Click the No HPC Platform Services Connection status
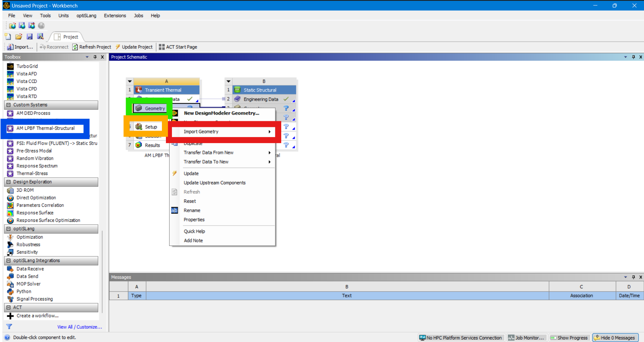The width and height of the screenshot is (644, 342). coord(460,338)
